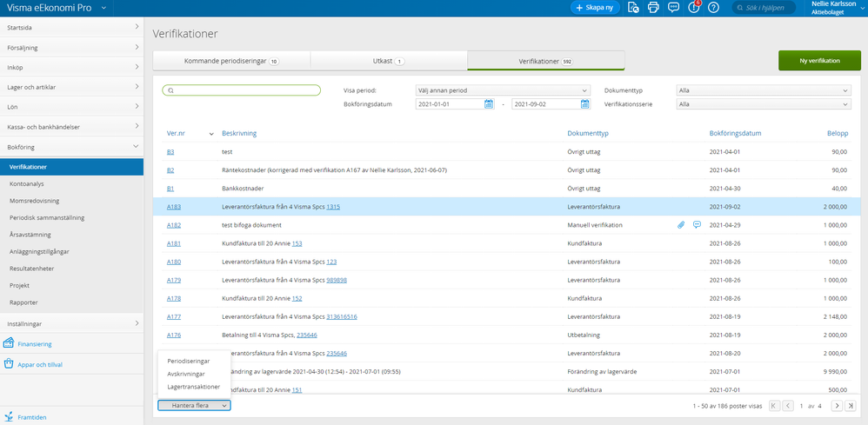Click the Ny verifikation button
The height and width of the screenshot is (425, 868).
pyautogui.click(x=819, y=61)
